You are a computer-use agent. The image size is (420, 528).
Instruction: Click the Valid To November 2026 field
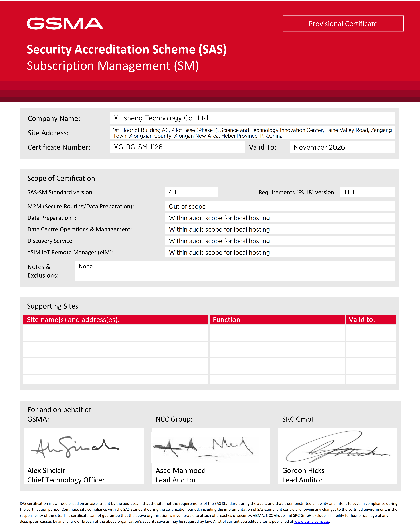tap(342, 147)
